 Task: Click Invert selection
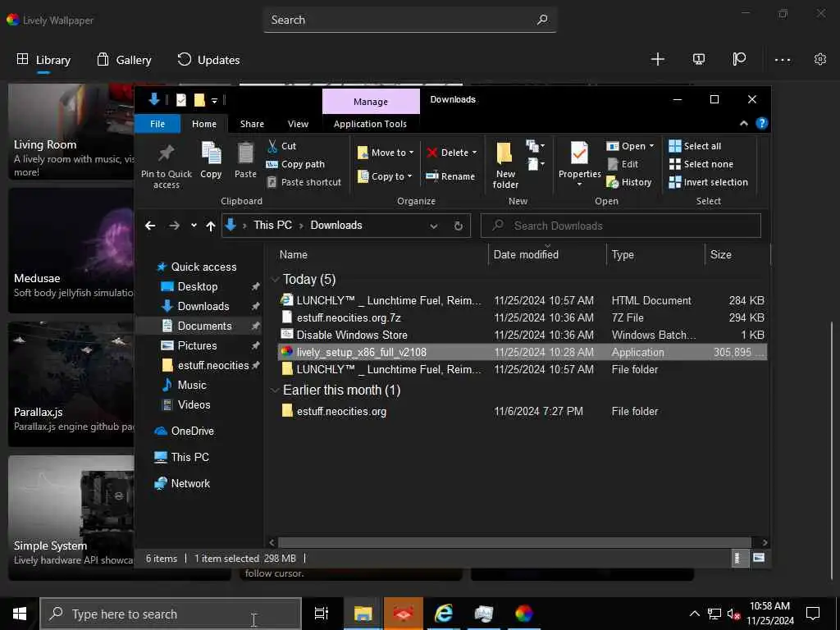(x=708, y=182)
